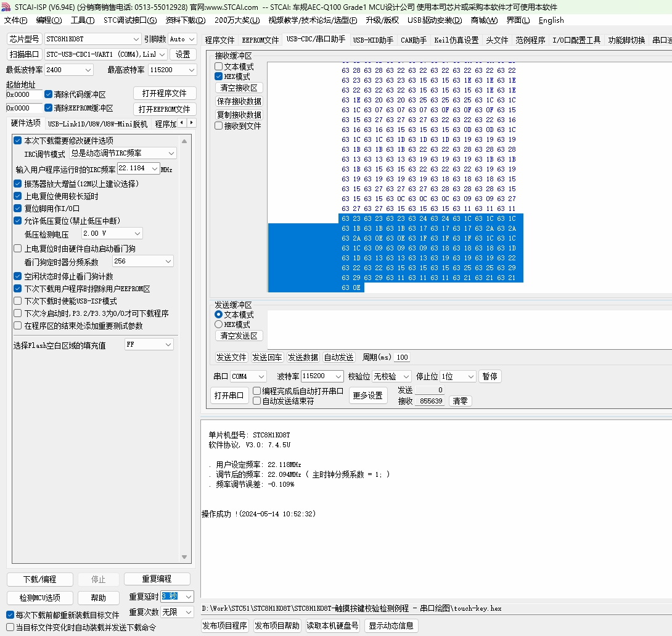
Task: Toggle 每次下载前都重新装载目标文件 checkbox
Action: point(10,615)
